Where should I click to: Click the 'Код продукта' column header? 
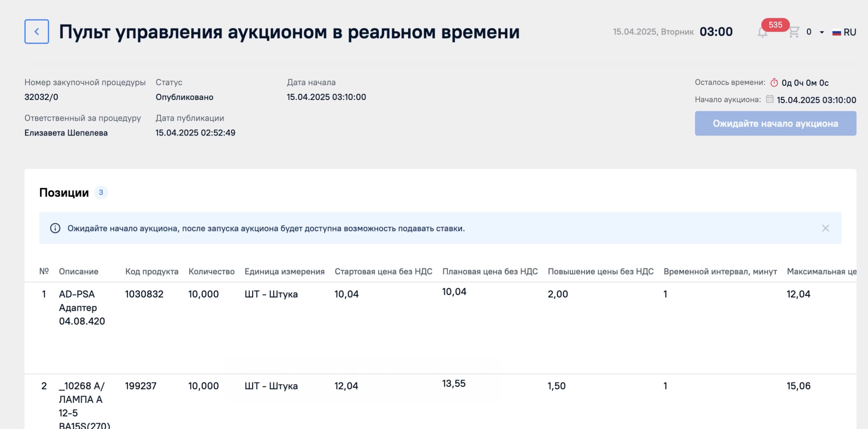(152, 271)
